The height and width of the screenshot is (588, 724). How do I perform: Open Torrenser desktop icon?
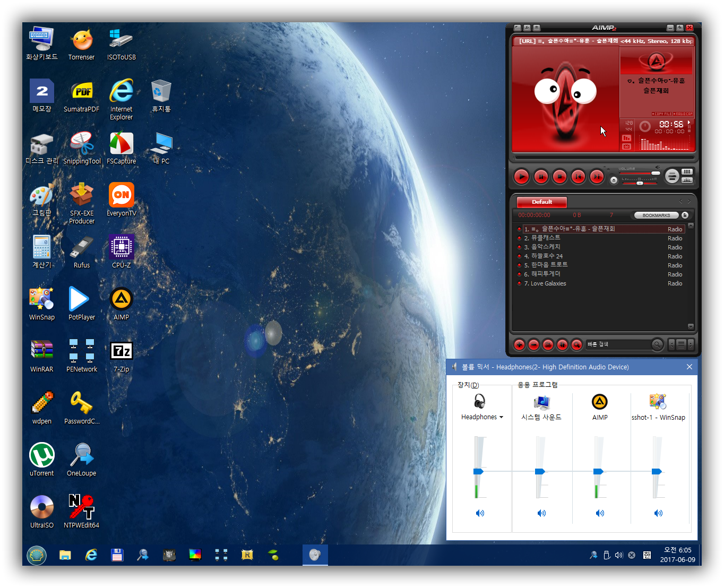pos(81,44)
